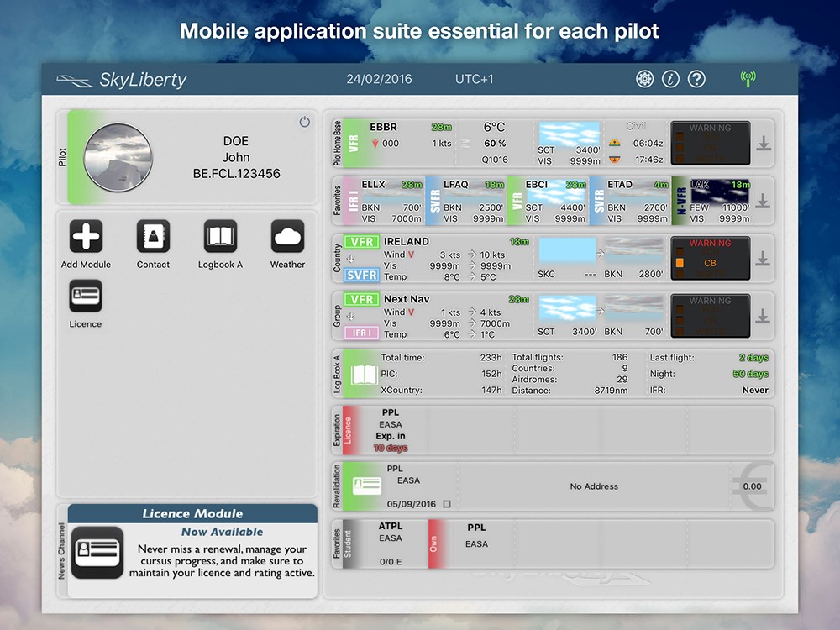Click the UTC+1 timezone label

pyautogui.click(x=474, y=79)
